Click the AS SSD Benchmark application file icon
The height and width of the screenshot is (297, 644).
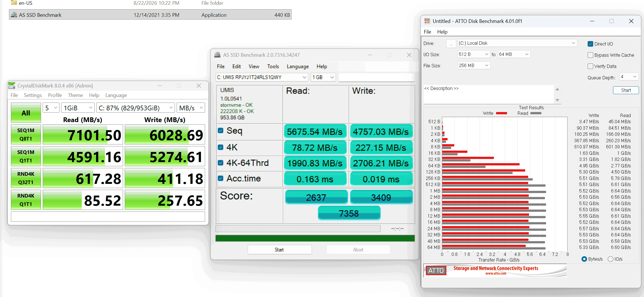click(14, 15)
